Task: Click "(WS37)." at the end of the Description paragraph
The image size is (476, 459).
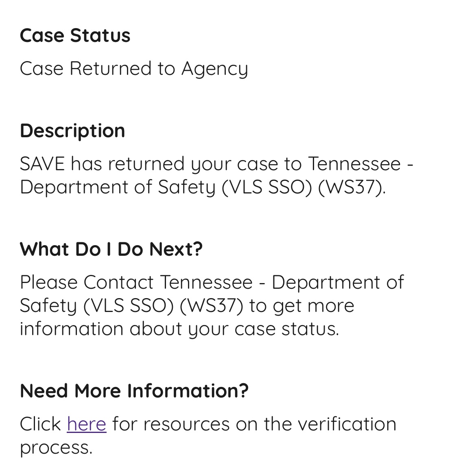Action: [352, 187]
